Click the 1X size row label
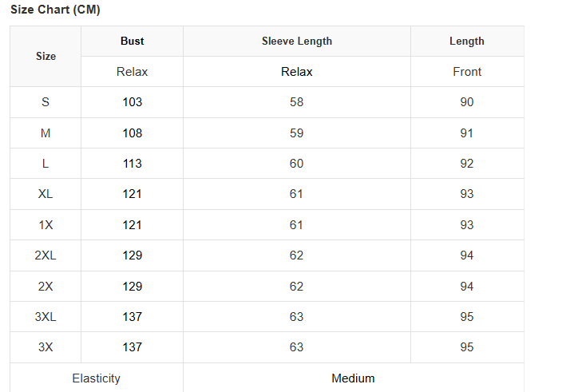 (x=46, y=225)
